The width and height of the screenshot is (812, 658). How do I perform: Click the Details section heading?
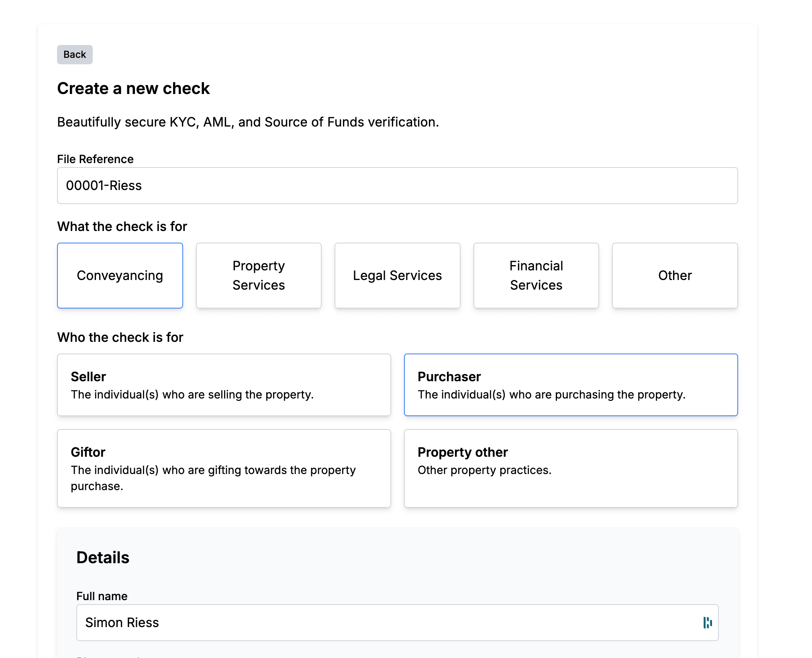103,558
